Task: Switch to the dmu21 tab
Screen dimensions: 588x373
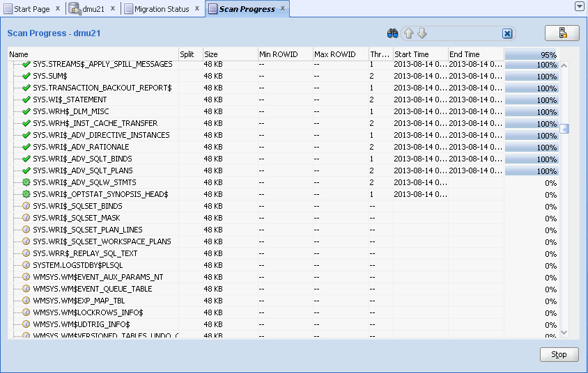Action: point(93,9)
